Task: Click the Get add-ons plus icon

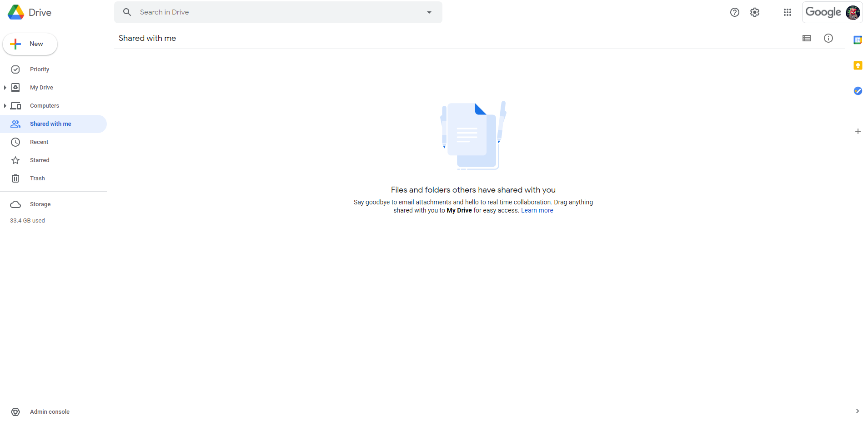Action: pos(858,131)
